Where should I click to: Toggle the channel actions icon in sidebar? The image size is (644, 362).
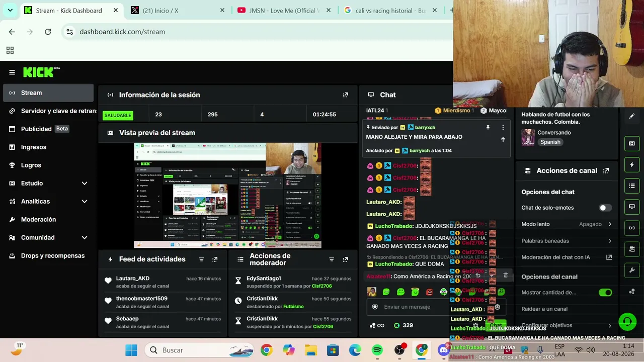(x=632, y=249)
